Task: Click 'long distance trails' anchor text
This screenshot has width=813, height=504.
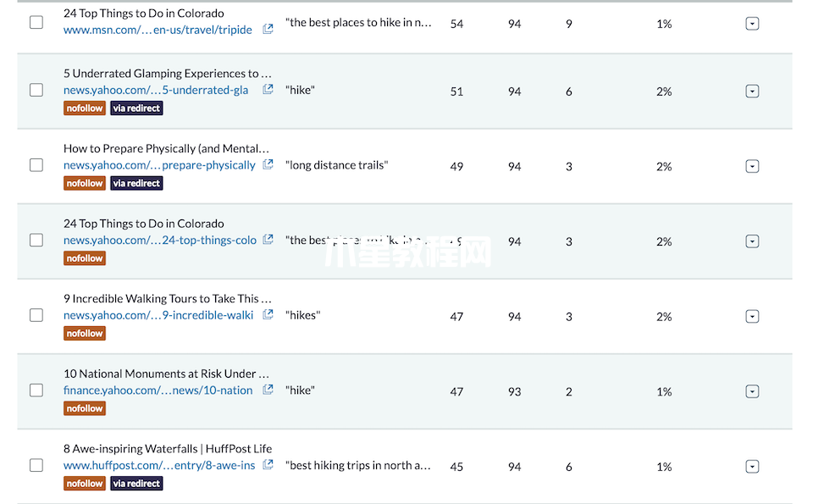Action: pyautogui.click(x=337, y=165)
